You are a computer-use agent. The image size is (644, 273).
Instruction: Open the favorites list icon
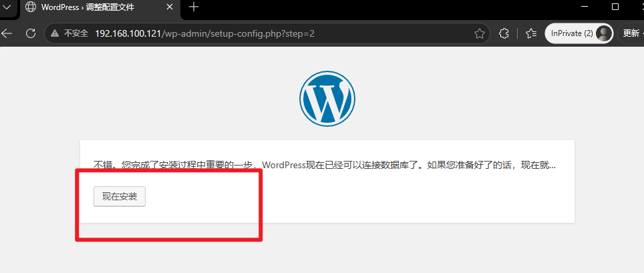pos(531,33)
